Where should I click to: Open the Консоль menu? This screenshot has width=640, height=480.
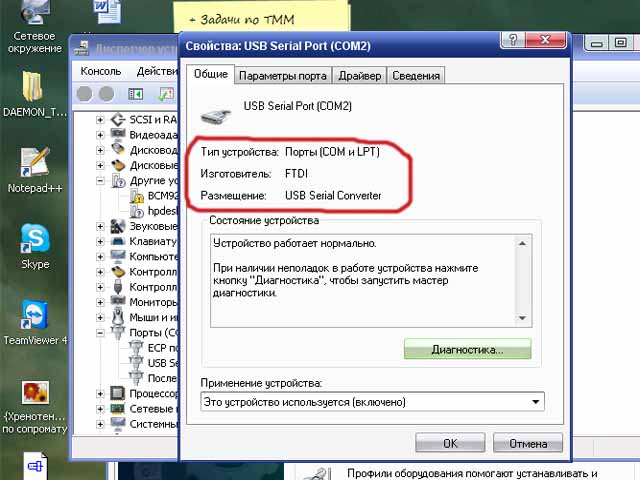tap(101, 71)
